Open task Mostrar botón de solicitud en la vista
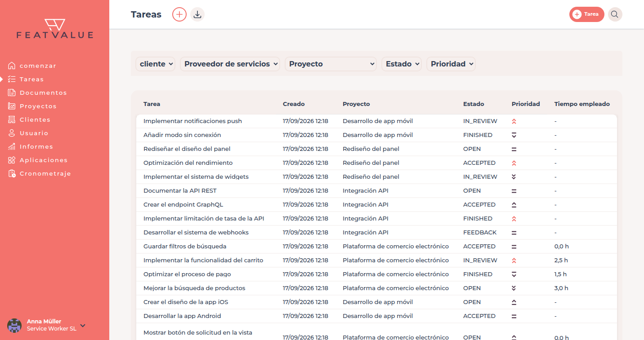 (198, 333)
